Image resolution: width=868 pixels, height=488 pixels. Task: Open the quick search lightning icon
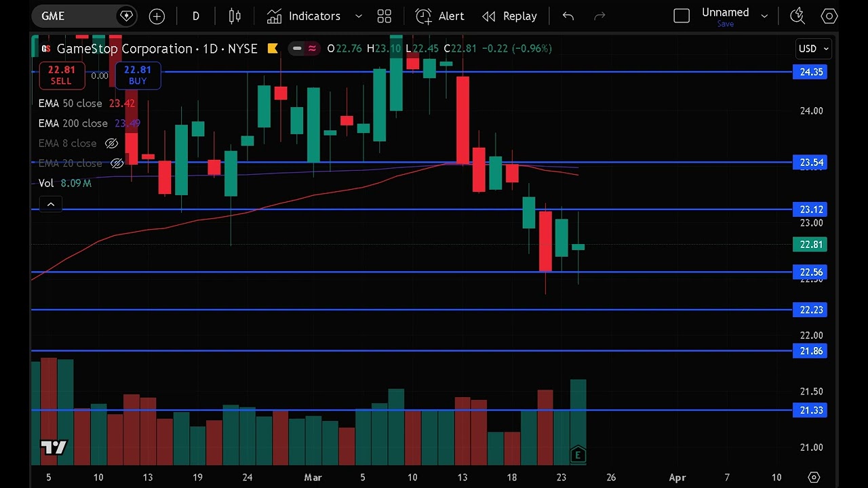click(x=797, y=16)
